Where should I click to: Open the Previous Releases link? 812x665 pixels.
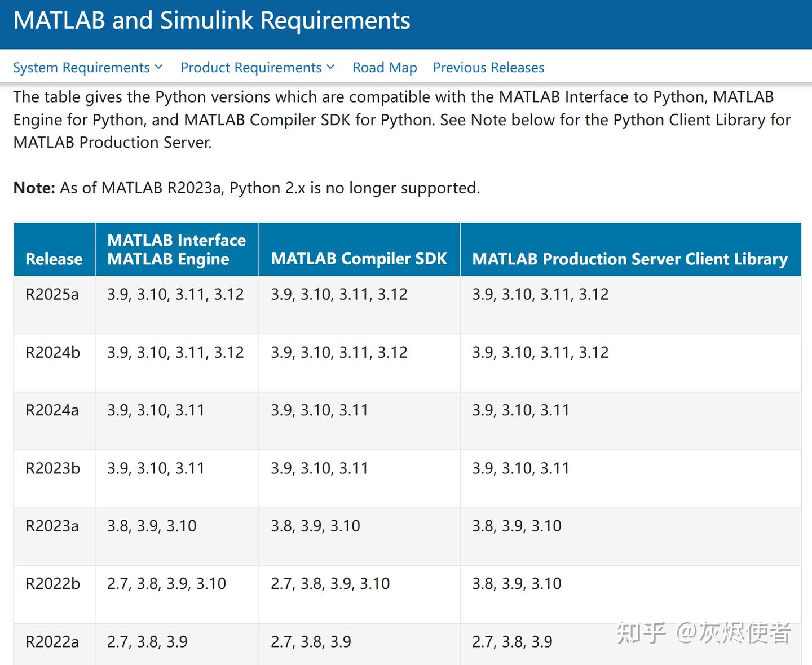[x=488, y=68]
